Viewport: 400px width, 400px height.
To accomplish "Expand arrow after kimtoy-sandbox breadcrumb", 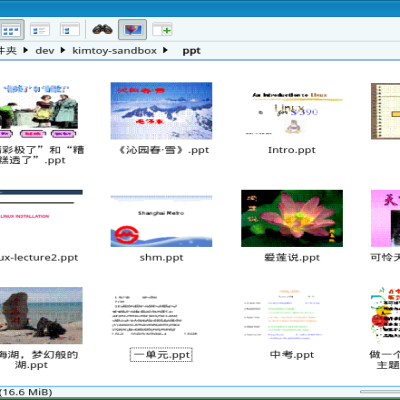I will 165,50.
